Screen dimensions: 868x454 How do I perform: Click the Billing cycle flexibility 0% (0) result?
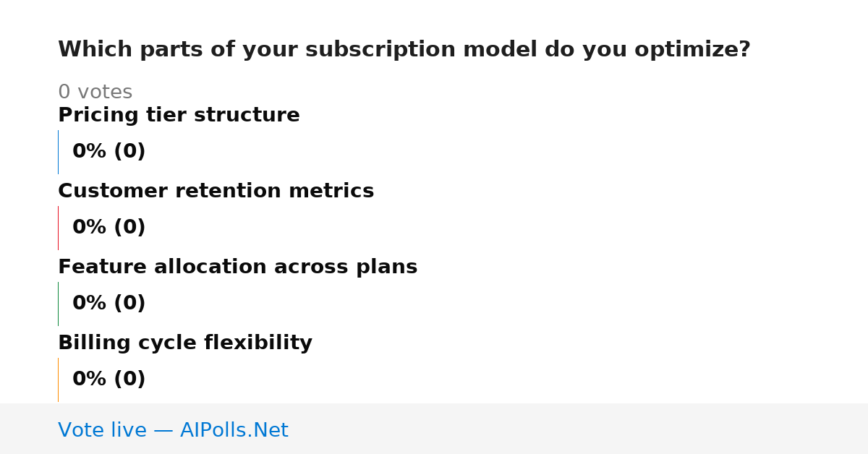(109, 380)
